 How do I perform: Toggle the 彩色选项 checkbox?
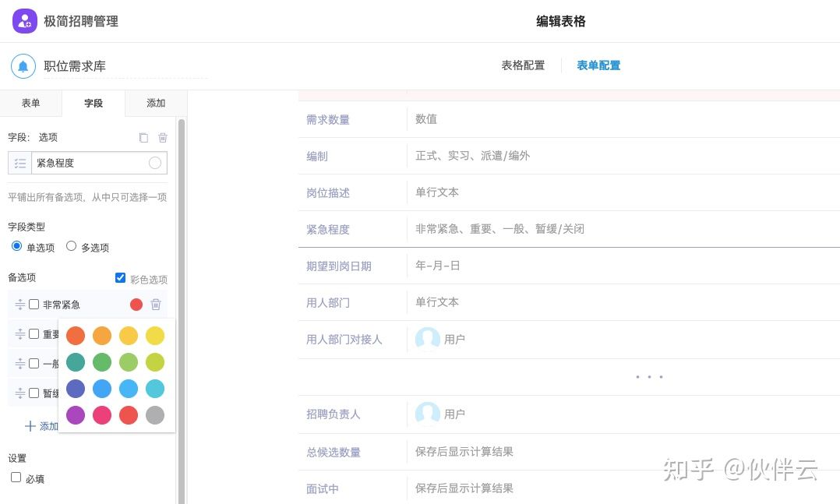click(120, 277)
